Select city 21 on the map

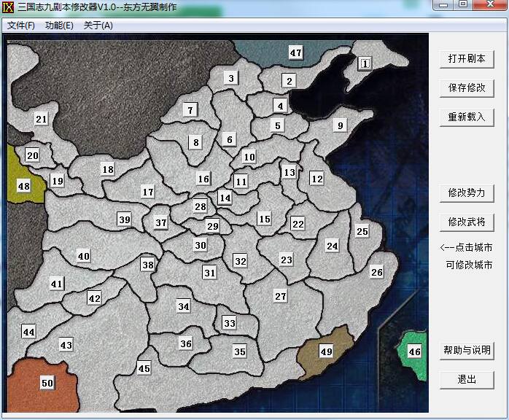(x=42, y=119)
